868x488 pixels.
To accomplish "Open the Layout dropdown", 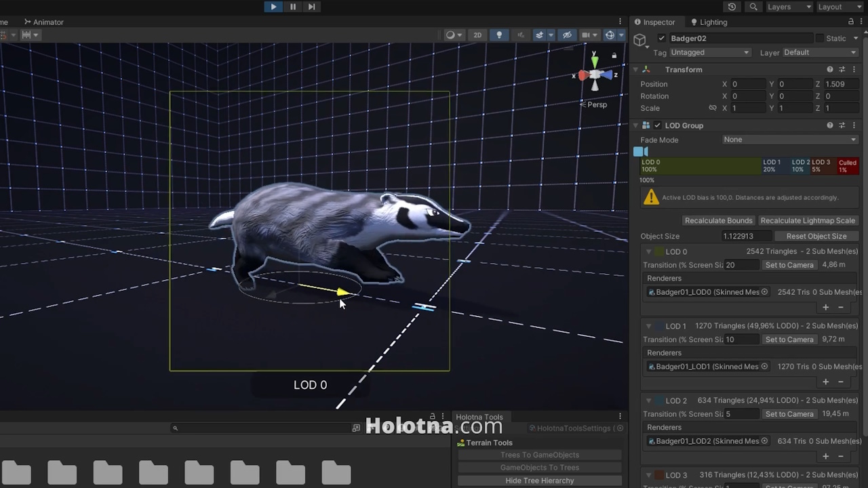I will pyautogui.click(x=840, y=7).
